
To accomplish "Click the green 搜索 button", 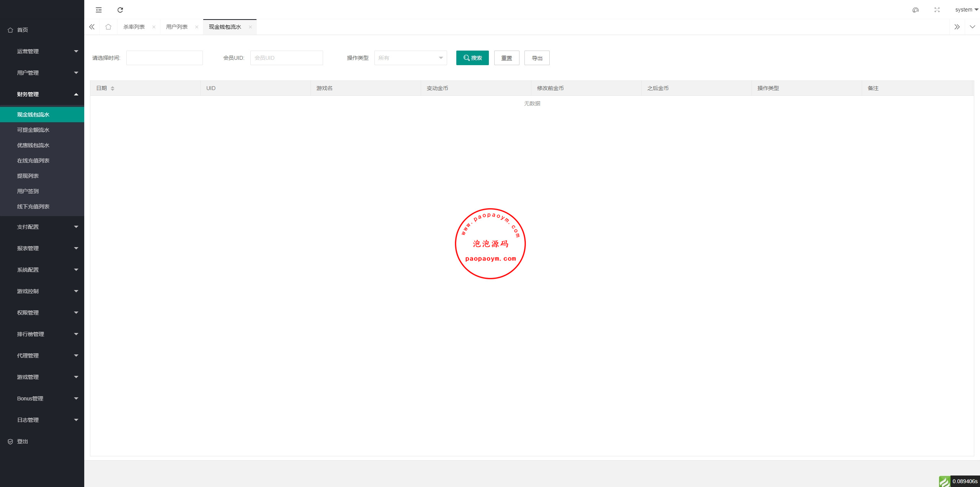I will (472, 58).
